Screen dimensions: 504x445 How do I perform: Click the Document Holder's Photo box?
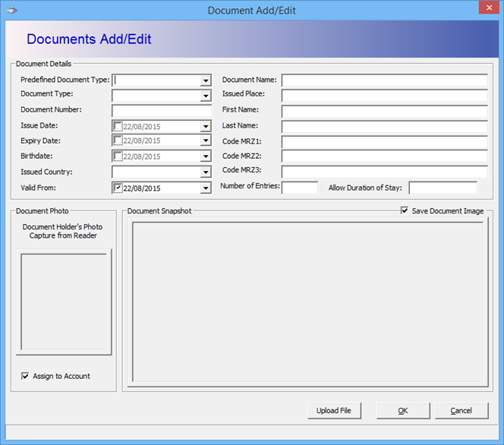click(x=64, y=301)
